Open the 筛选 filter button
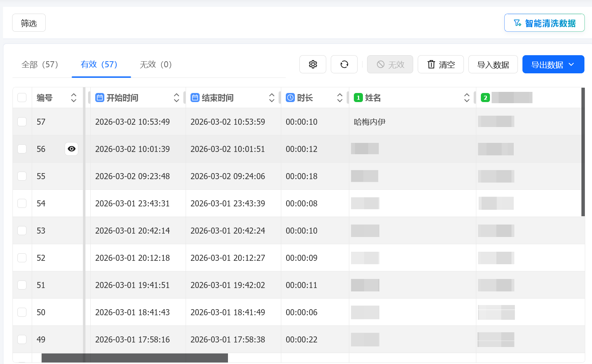592x364 pixels. pyautogui.click(x=29, y=23)
